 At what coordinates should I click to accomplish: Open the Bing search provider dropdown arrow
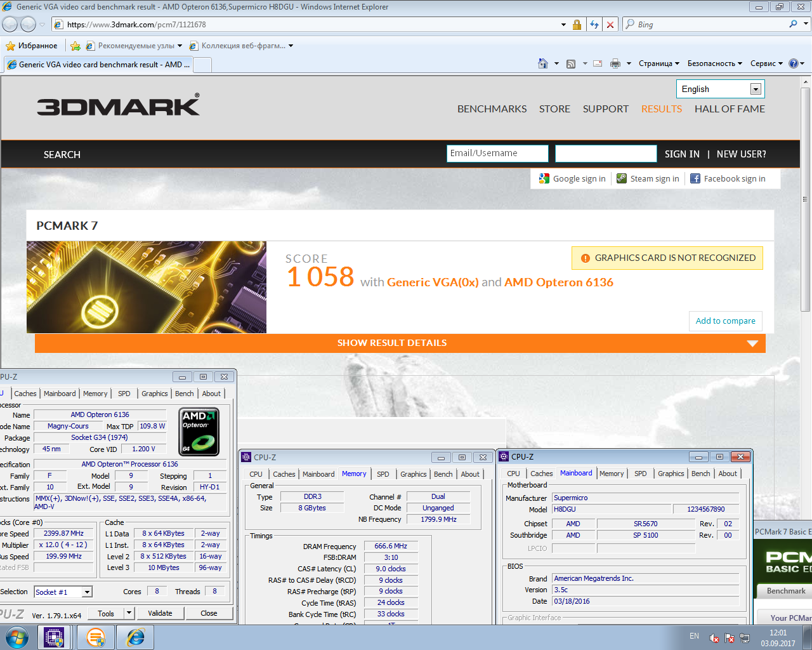[x=806, y=24]
